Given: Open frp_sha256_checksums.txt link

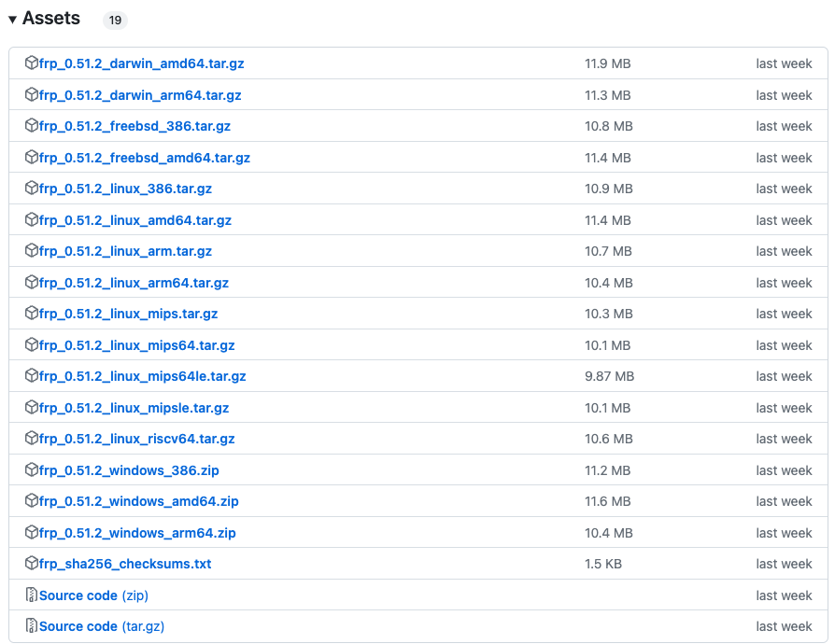Looking at the screenshot, I should (x=125, y=564).
